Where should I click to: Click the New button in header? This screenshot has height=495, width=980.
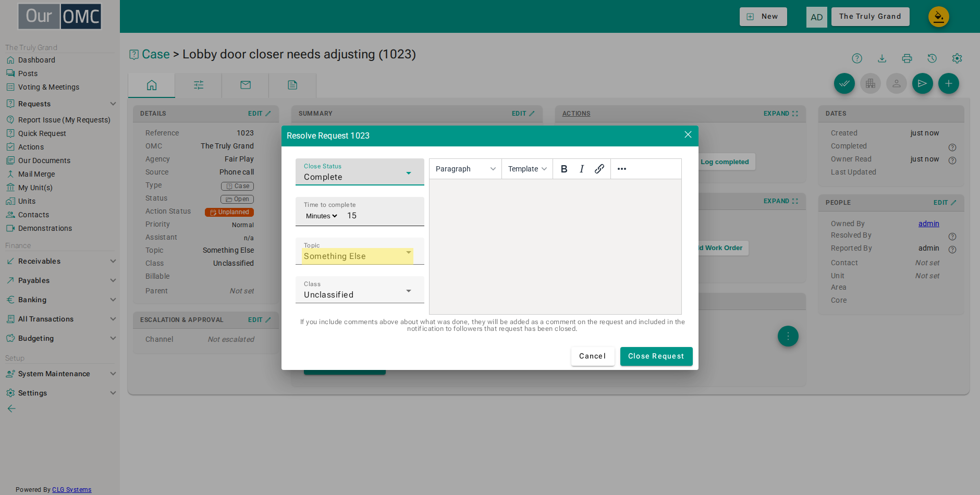coord(763,17)
